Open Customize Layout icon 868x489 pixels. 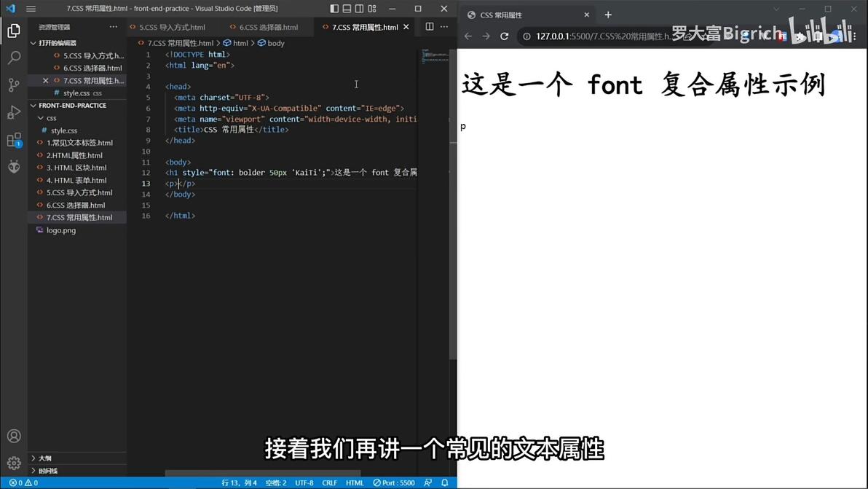pos(372,8)
